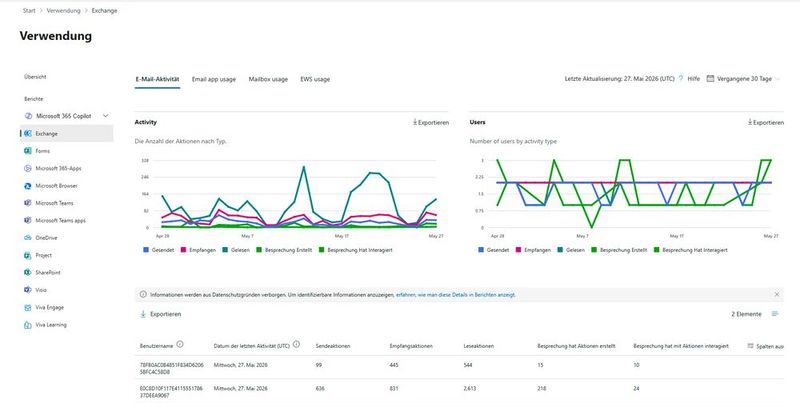This screenshot has width=800, height=419.
Task: Click the 2 Elemente item count
Action: 746,314
